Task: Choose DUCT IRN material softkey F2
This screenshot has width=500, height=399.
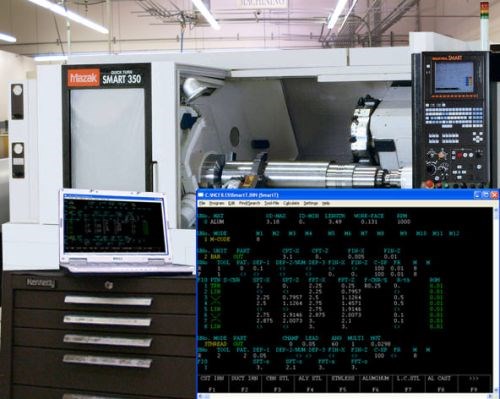Action: tap(245, 383)
